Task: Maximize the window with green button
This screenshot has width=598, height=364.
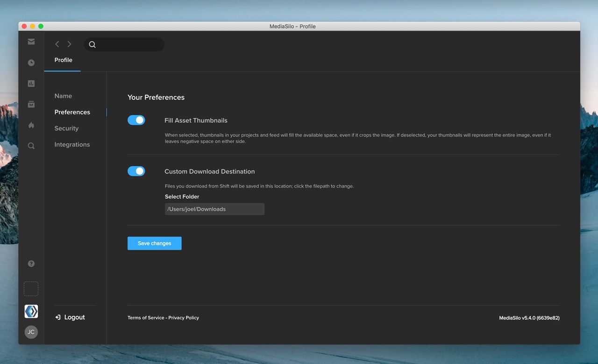Action: tap(41, 26)
